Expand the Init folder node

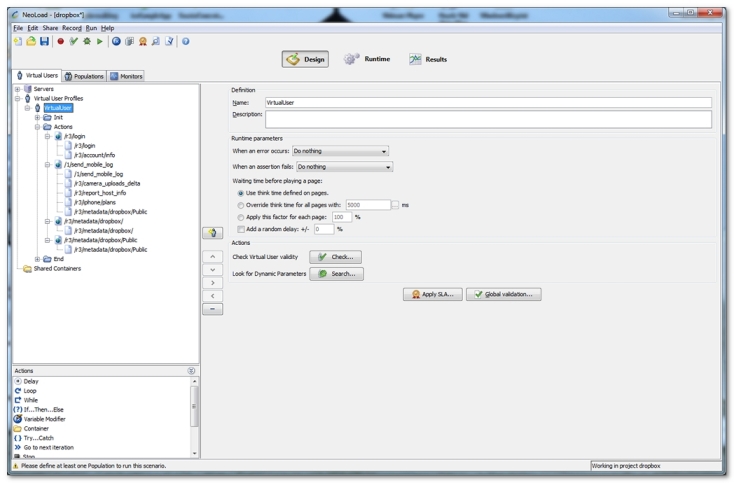(37, 117)
